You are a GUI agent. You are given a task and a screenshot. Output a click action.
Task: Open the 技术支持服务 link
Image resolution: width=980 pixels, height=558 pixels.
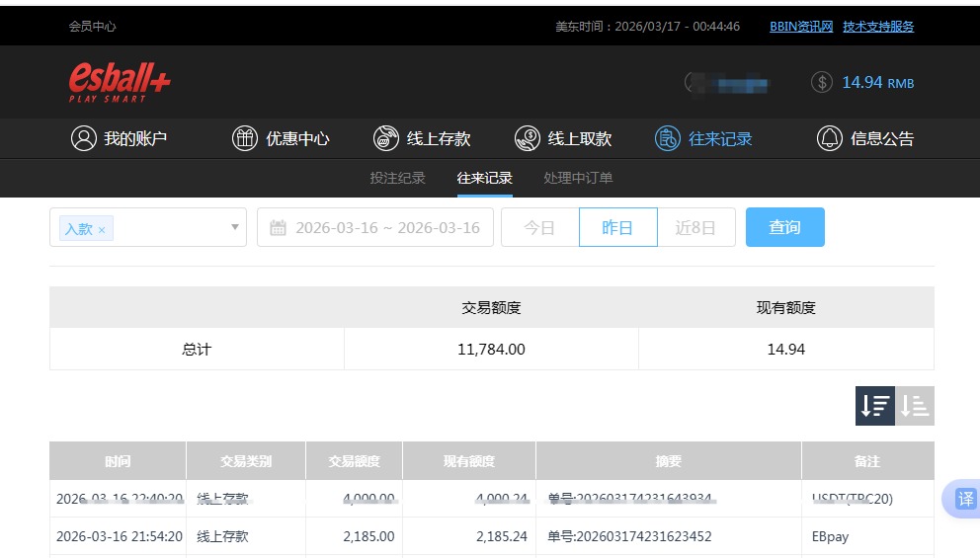(x=878, y=27)
